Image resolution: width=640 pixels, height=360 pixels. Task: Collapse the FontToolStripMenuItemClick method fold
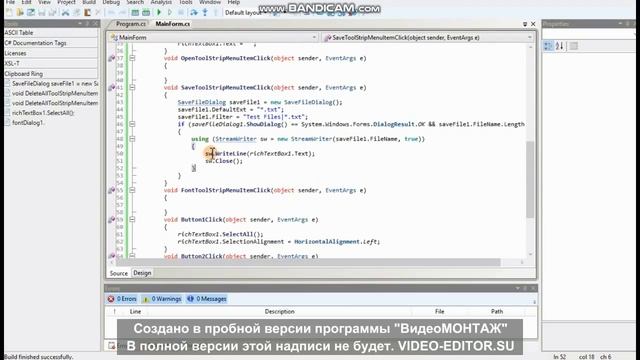coord(132,190)
